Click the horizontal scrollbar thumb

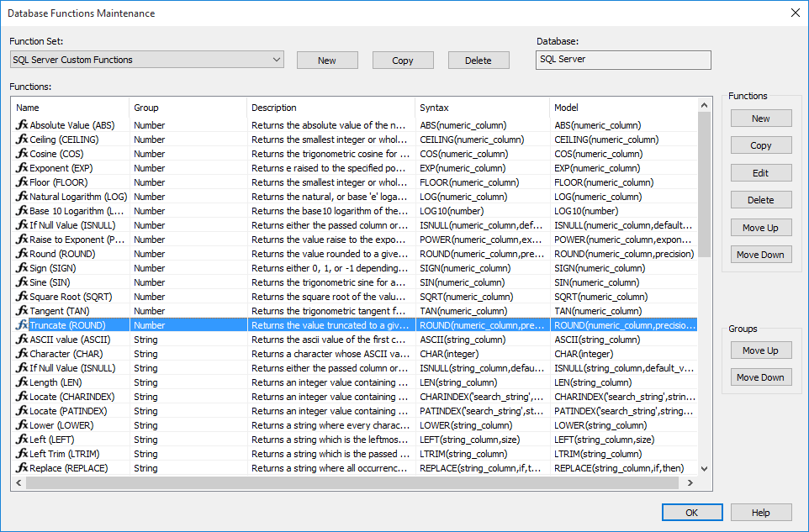[352, 483]
